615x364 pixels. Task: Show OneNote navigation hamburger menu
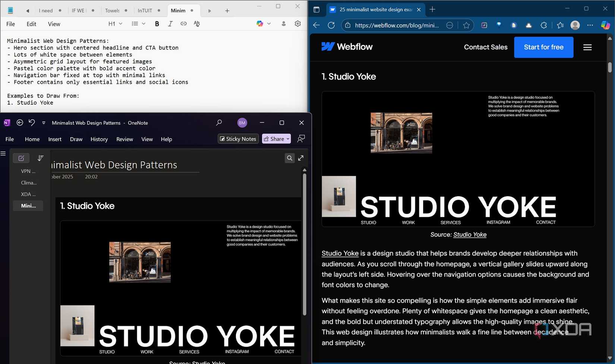coord(3,153)
